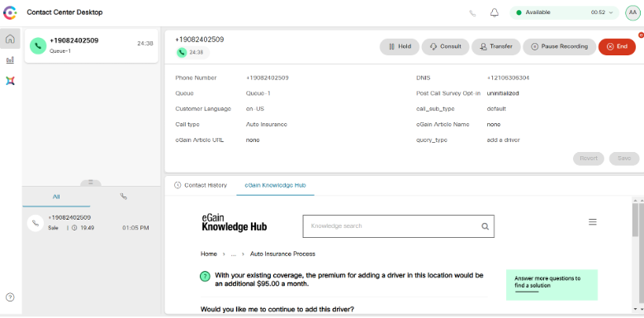Viewport: 644px width, 318px height.
Task: Click the panel collapse handle above All tab
Action: coord(91,183)
